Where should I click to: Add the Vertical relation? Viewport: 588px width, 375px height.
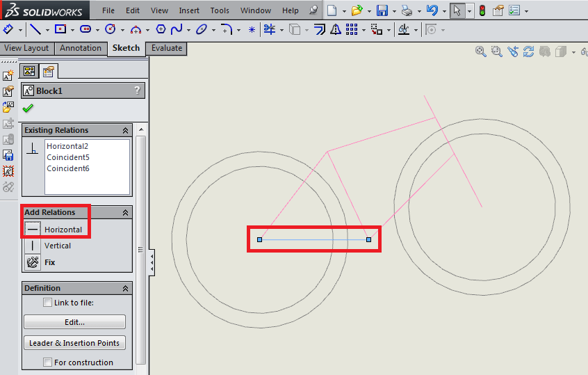point(58,246)
